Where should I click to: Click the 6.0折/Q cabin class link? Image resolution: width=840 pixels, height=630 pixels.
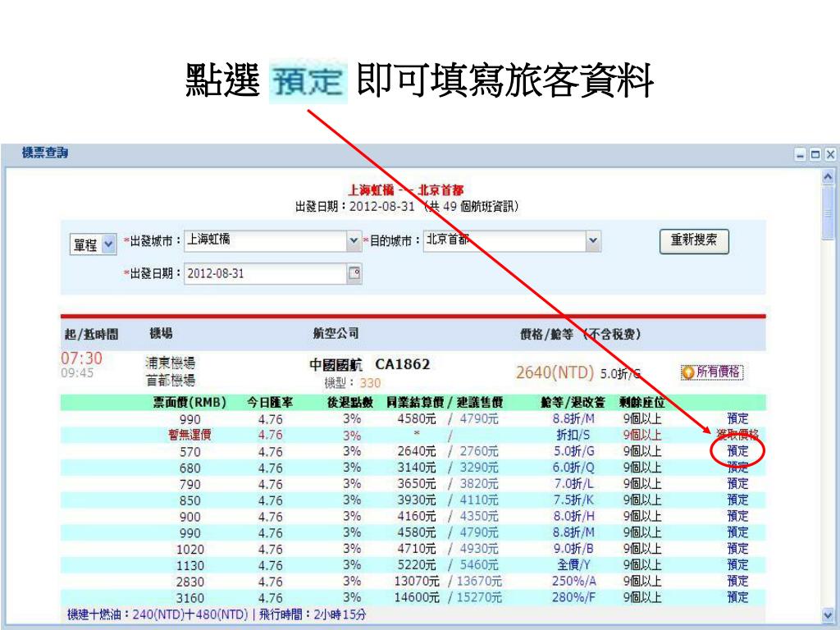tap(573, 468)
